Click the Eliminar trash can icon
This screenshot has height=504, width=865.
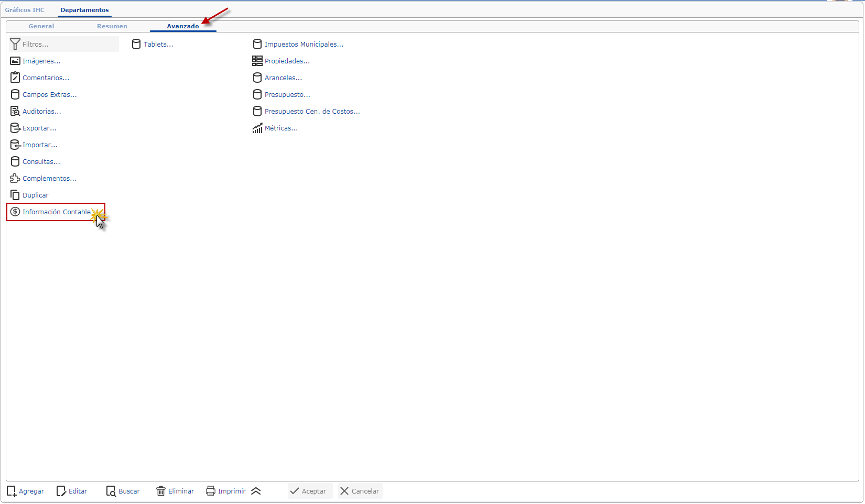click(161, 491)
